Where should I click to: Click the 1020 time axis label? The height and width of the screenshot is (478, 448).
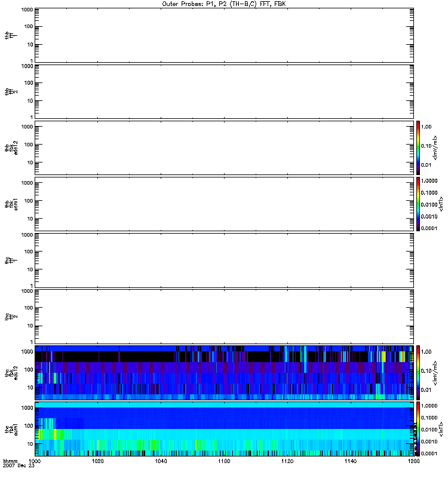(98, 462)
